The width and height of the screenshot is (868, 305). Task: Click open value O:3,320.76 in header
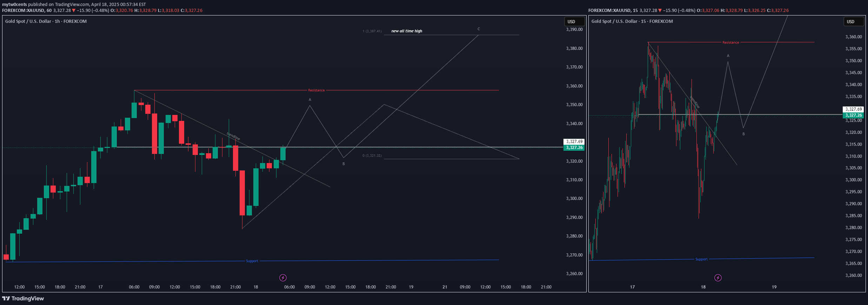pos(122,11)
